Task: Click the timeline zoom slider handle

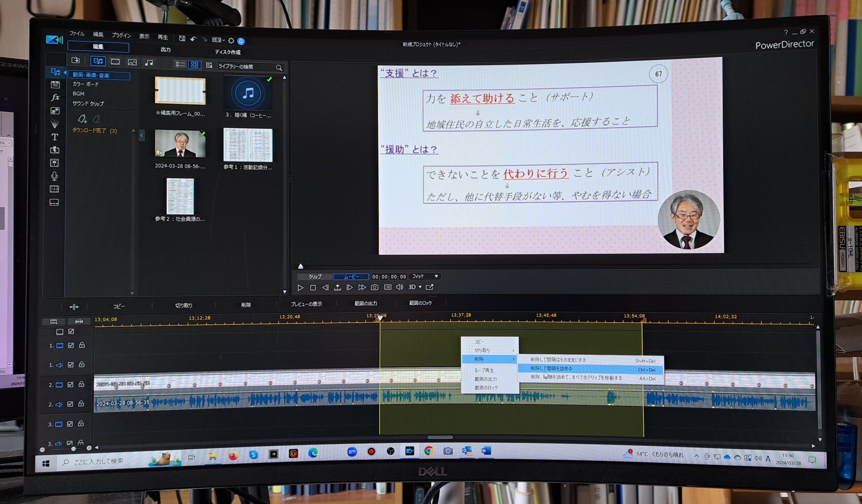Action: click(x=73, y=448)
